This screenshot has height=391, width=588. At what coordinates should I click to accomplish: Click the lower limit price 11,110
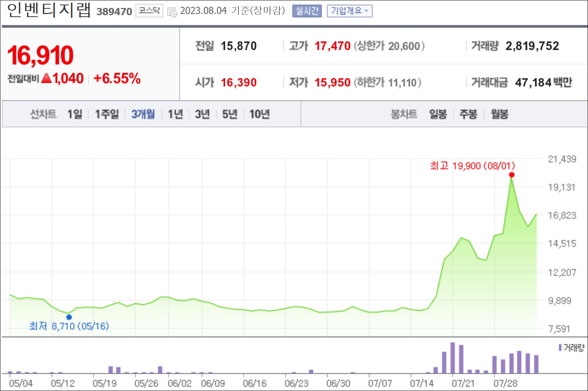(x=403, y=83)
